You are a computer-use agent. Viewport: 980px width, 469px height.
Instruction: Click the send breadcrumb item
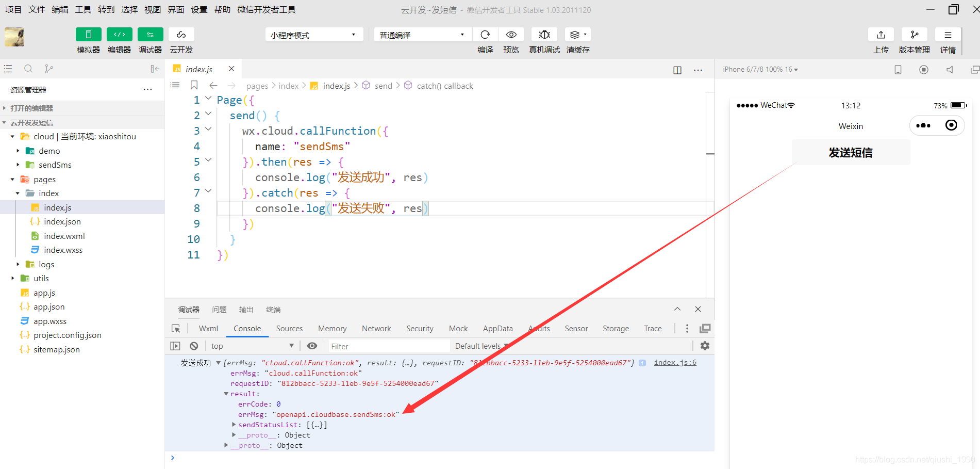pos(384,86)
